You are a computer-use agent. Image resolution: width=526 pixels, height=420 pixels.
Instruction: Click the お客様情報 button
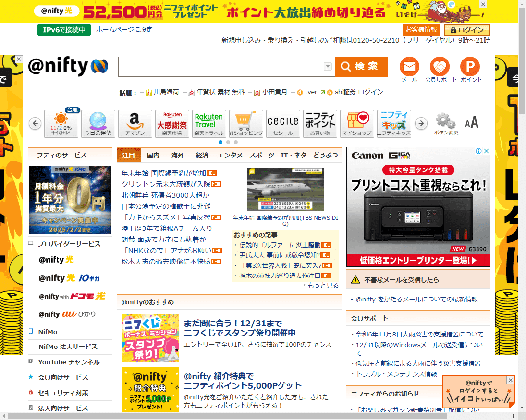pos(421,29)
